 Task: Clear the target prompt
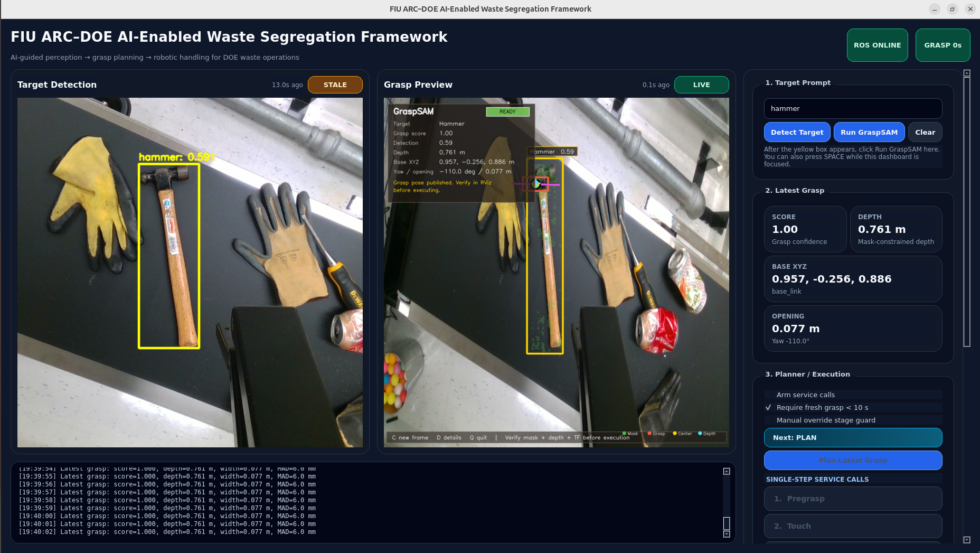coord(925,132)
